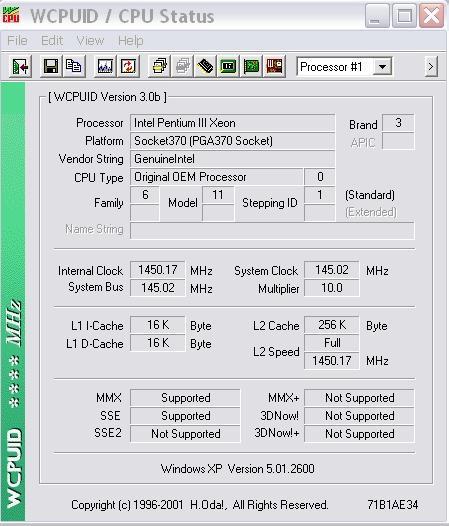Click the Refresh icon with red arrows

click(x=128, y=66)
